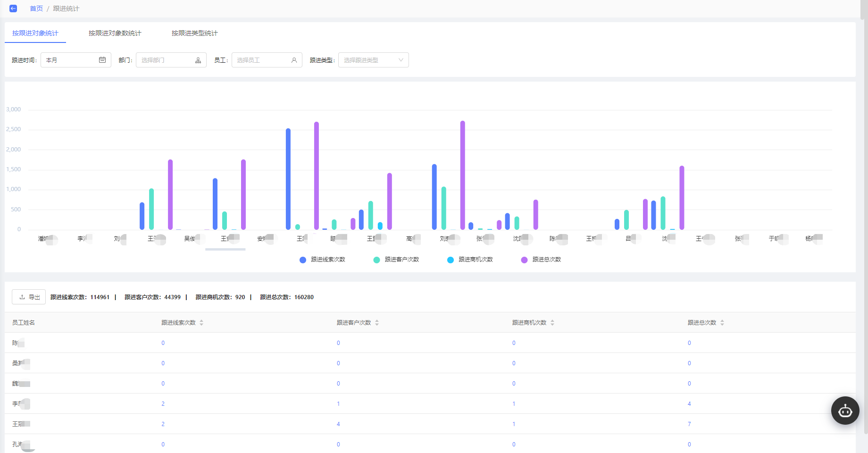Click the person icon in 员工 field
868x453 pixels.
click(294, 60)
